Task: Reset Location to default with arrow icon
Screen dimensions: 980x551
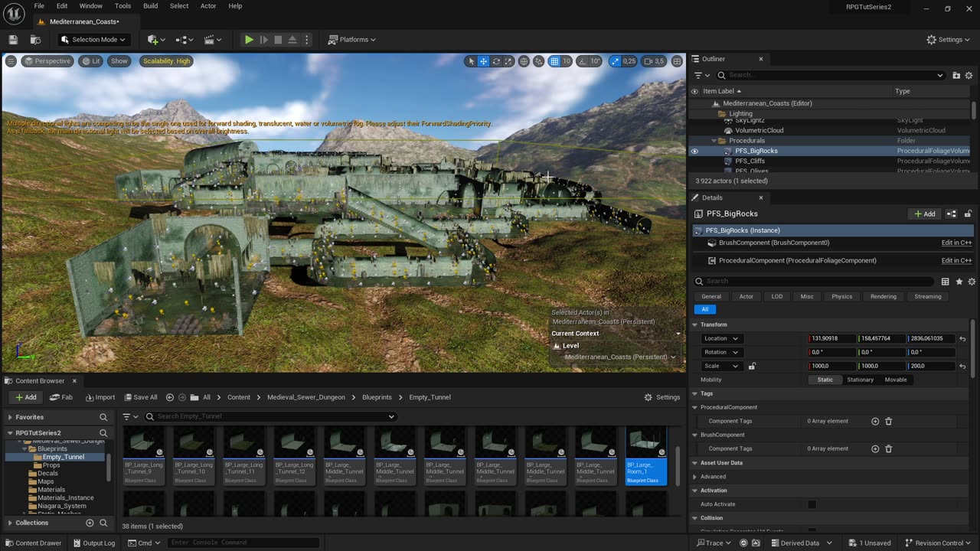Action: 962,339
